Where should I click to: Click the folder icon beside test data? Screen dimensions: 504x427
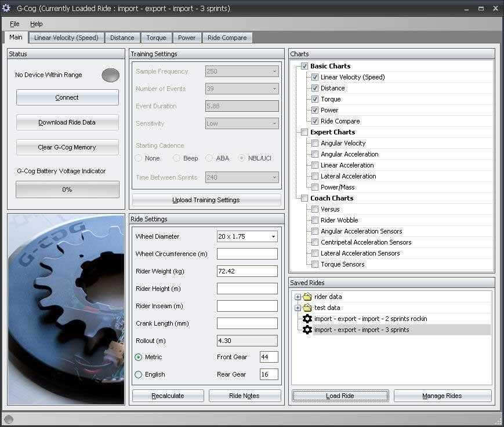[x=307, y=308]
